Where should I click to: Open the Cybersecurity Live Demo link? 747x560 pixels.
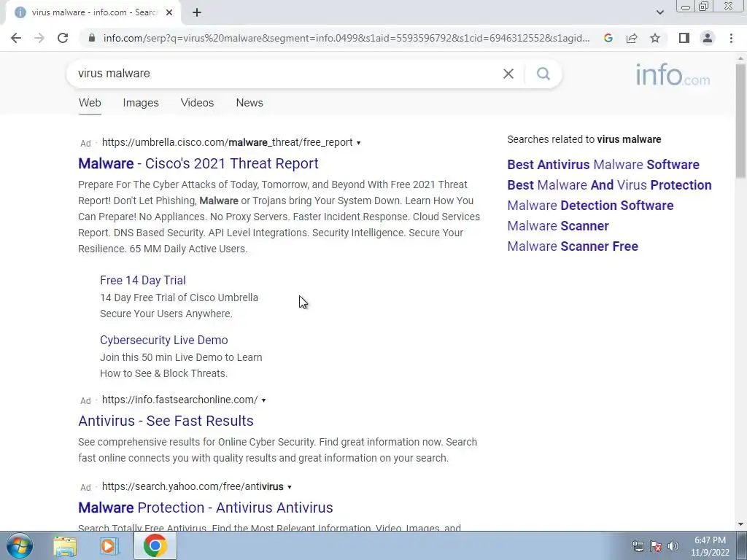[164, 340]
